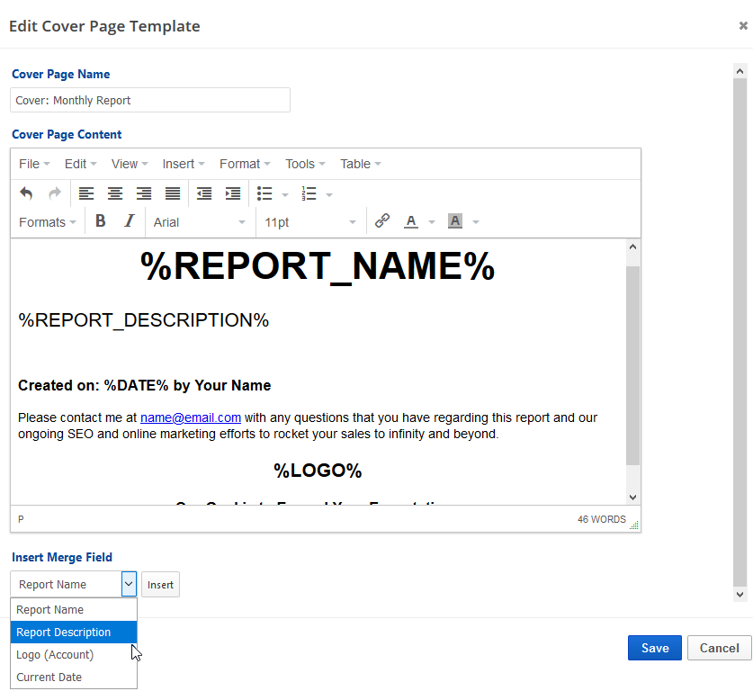Insert or edit link icon
The image size is (753, 700).
pyautogui.click(x=381, y=221)
